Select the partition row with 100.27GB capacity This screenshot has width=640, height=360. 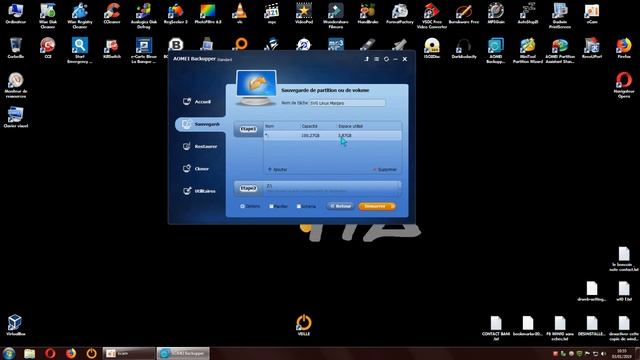pyautogui.click(x=332, y=135)
